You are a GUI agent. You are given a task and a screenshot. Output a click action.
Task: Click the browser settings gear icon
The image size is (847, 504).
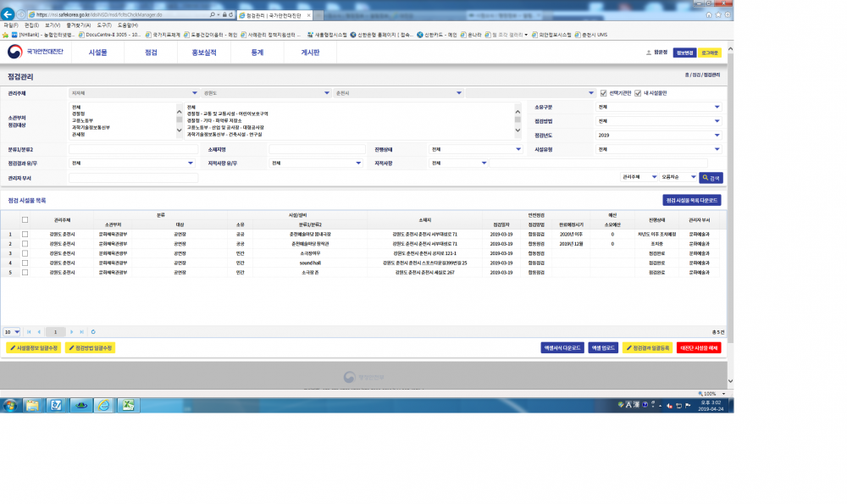(x=728, y=15)
